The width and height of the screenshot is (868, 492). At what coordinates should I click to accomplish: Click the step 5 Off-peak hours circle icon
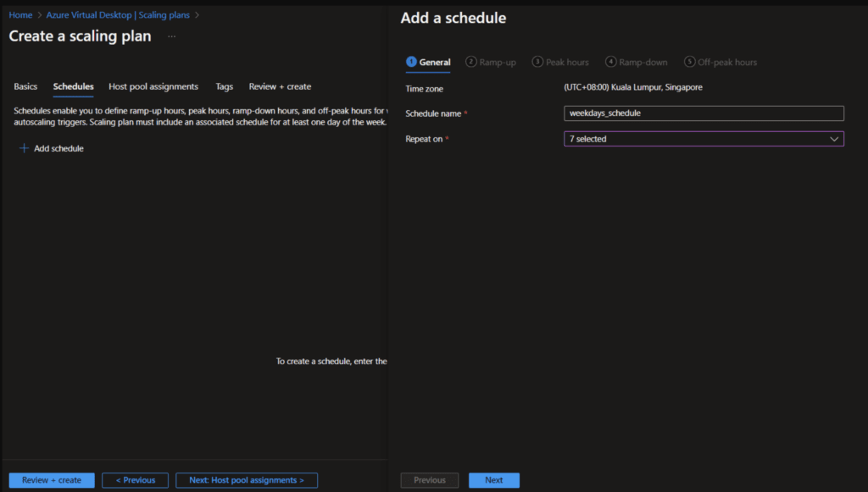tap(689, 62)
